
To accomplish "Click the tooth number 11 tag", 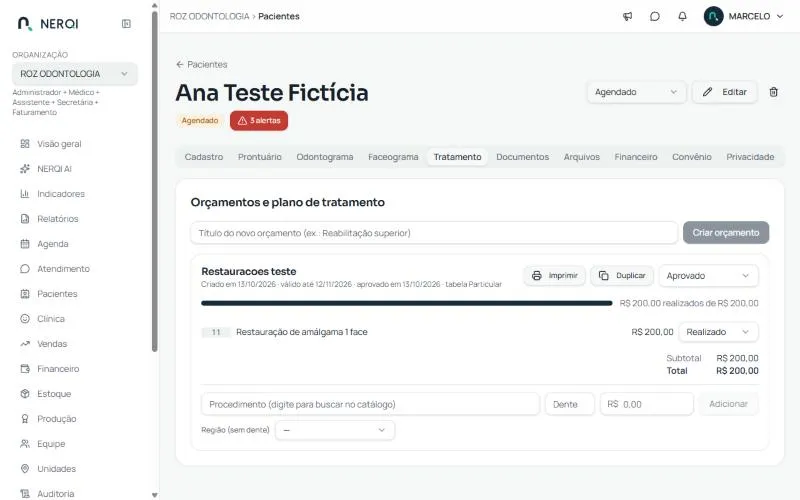I will pyautogui.click(x=216, y=333).
